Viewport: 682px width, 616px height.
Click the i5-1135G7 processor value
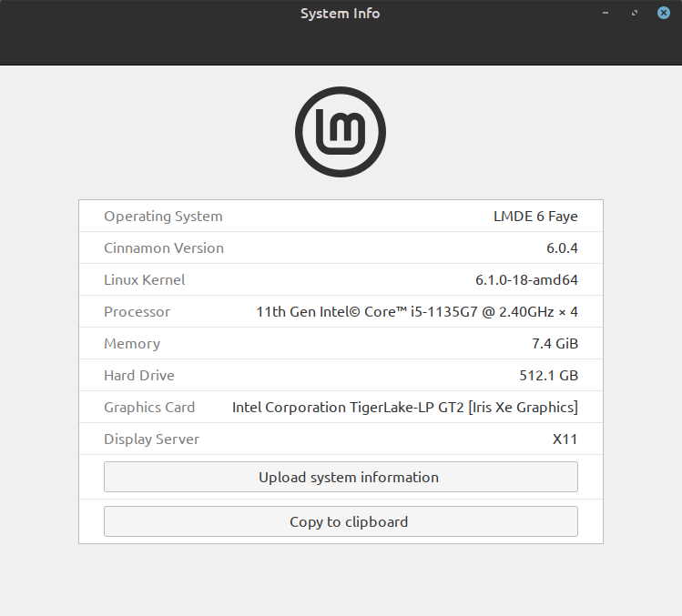417,312
